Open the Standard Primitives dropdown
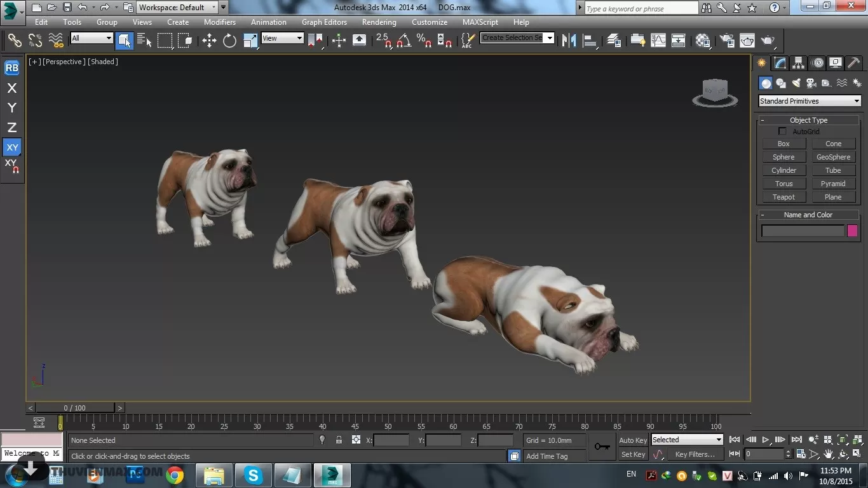The width and height of the screenshot is (868, 488). tap(808, 100)
